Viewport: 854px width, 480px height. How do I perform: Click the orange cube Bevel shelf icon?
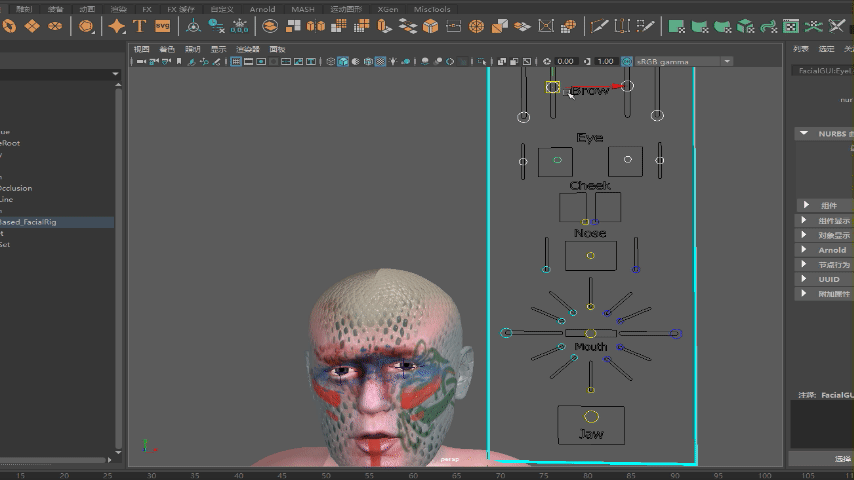pyautogui.click(x=430, y=26)
